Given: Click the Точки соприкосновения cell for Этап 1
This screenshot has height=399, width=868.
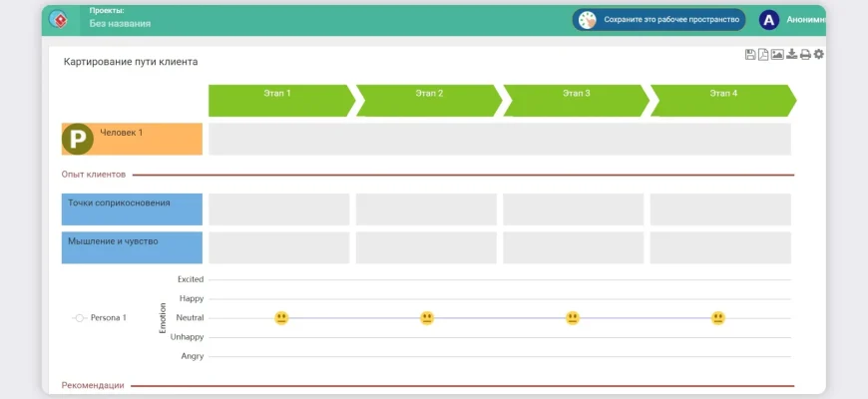Looking at the screenshot, I should pos(278,209).
